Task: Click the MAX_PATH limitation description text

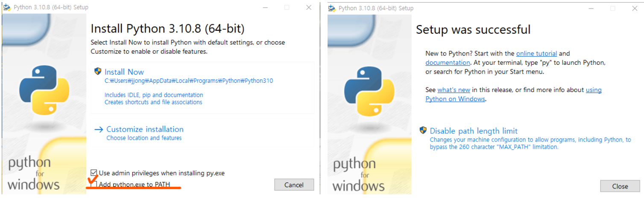Action: click(530, 143)
